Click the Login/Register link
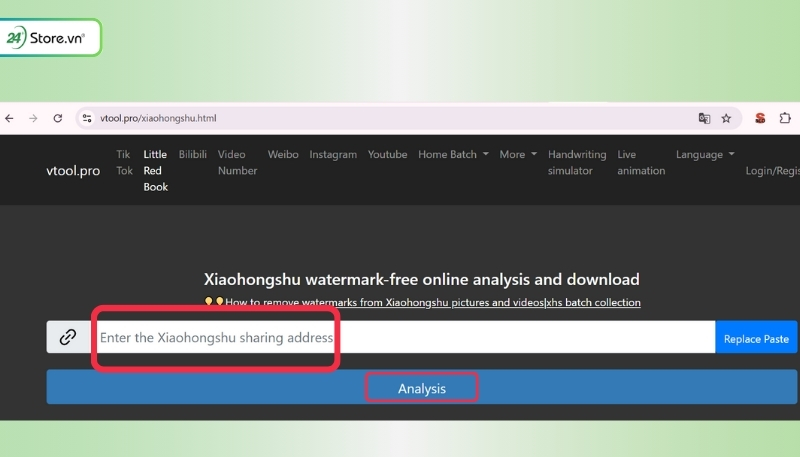This screenshot has width=800, height=457. click(x=772, y=171)
